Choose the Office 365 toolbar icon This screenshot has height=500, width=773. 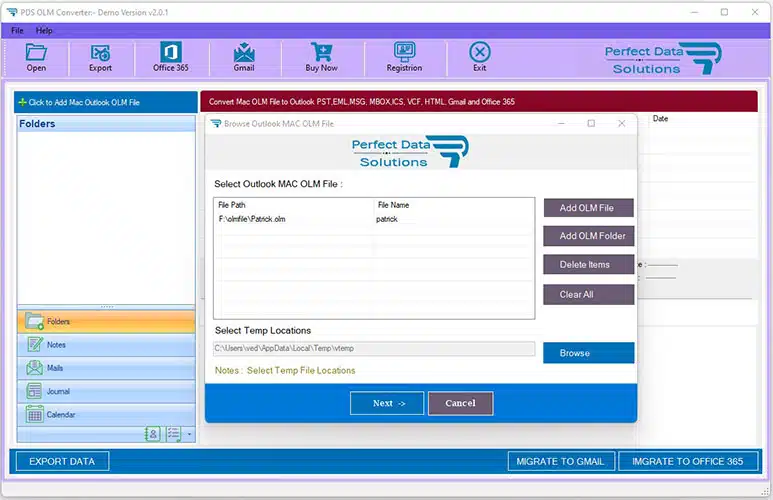click(x=171, y=57)
